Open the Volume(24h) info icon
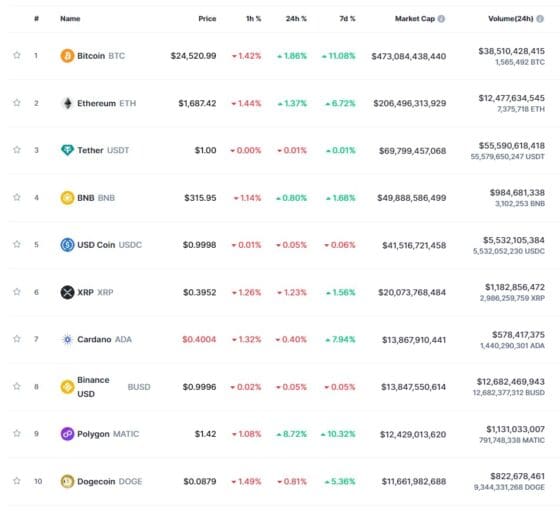Screen dimensions: 560x512 click(x=540, y=19)
